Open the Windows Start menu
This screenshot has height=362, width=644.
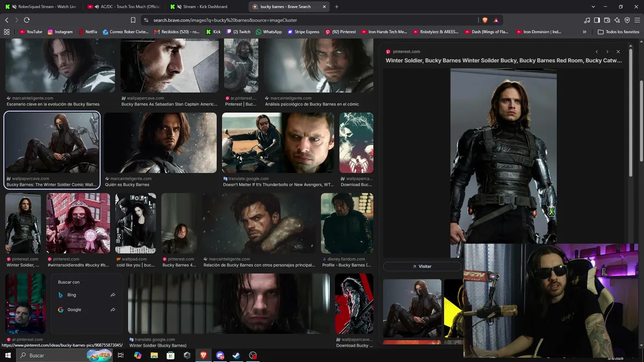click(8, 355)
